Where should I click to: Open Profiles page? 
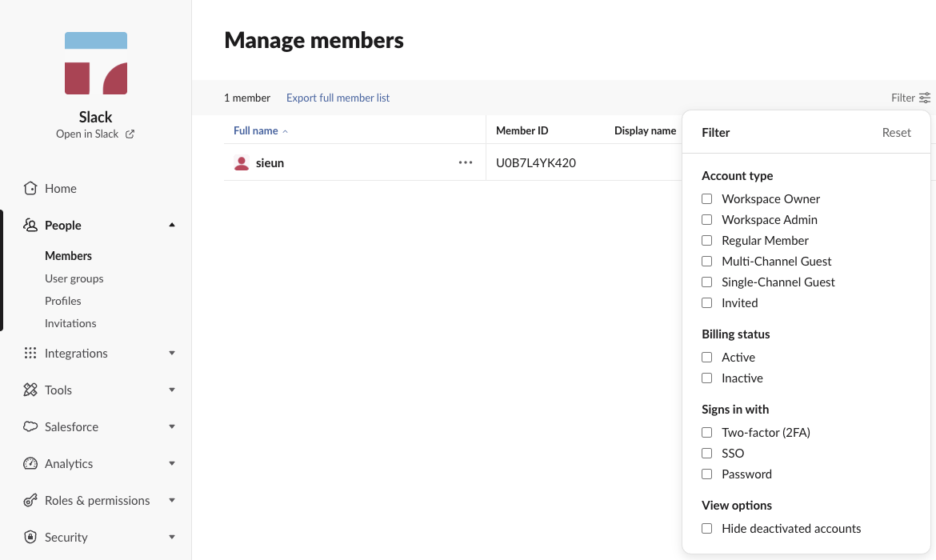tap(62, 301)
